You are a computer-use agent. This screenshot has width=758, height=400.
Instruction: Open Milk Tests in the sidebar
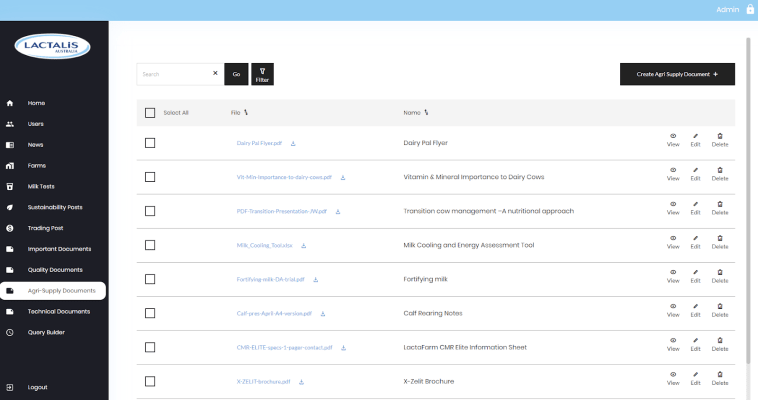tap(41, 186)
